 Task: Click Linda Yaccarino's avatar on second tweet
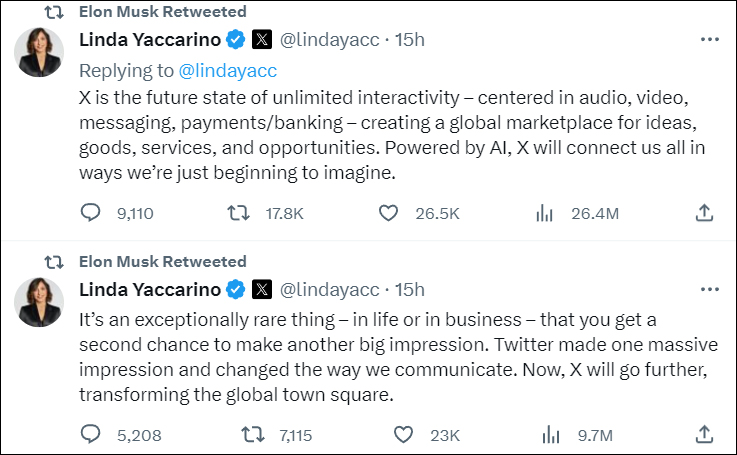41,302
